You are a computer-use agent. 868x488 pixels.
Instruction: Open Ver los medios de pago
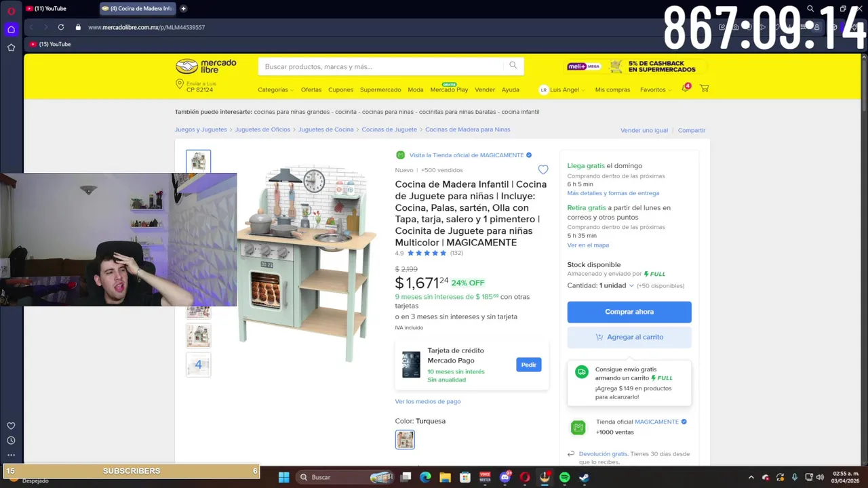(428, 401)
